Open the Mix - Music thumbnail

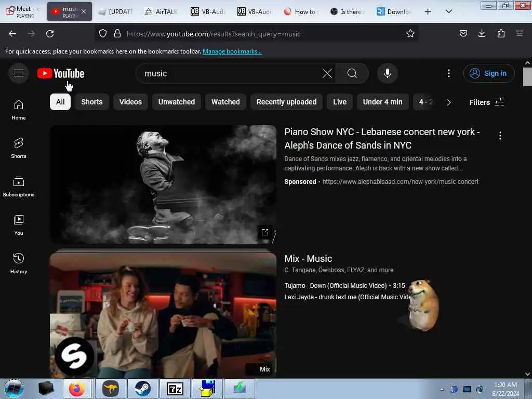tap(163, 315)
